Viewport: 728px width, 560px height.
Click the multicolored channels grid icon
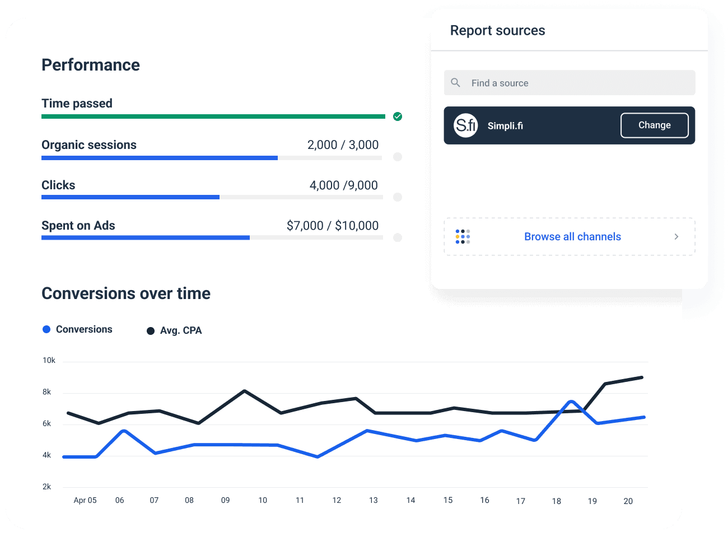click(463, 236)
